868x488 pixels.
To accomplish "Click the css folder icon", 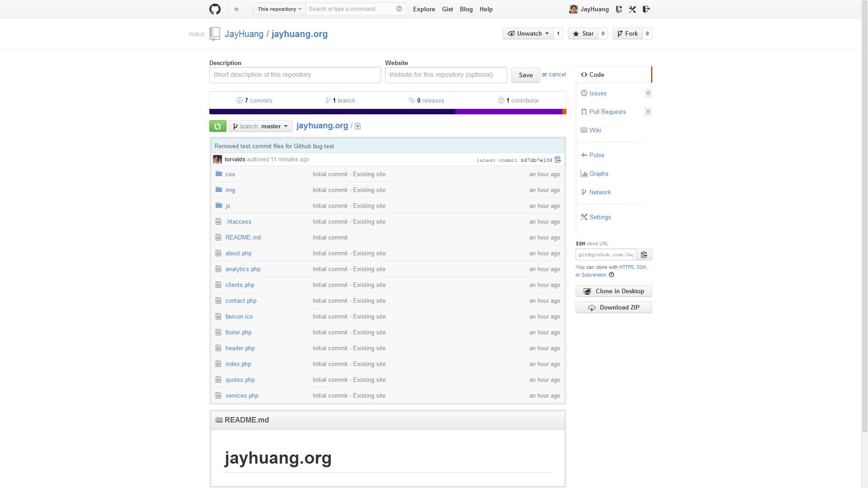I will tap(219, 174).
